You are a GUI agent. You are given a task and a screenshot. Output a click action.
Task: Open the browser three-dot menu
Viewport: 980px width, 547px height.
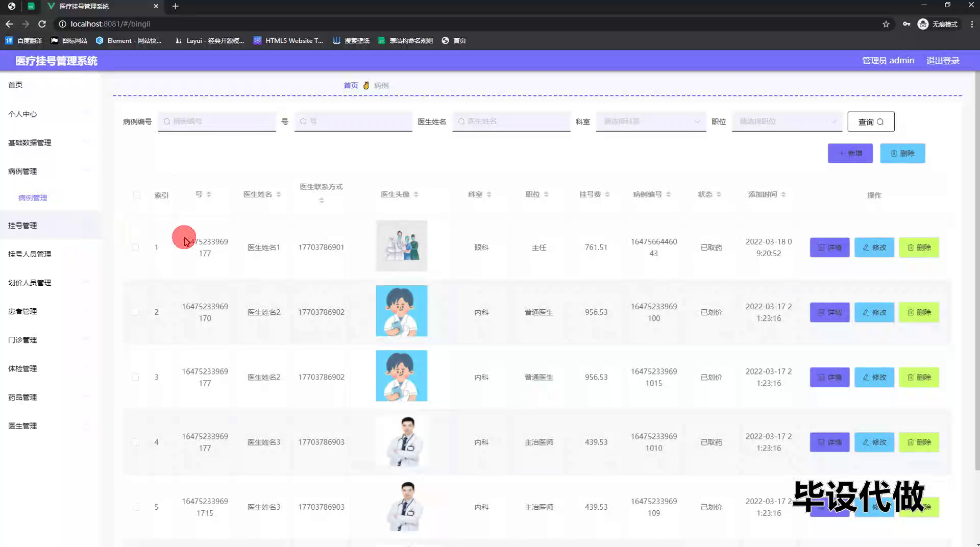point(972,24)
